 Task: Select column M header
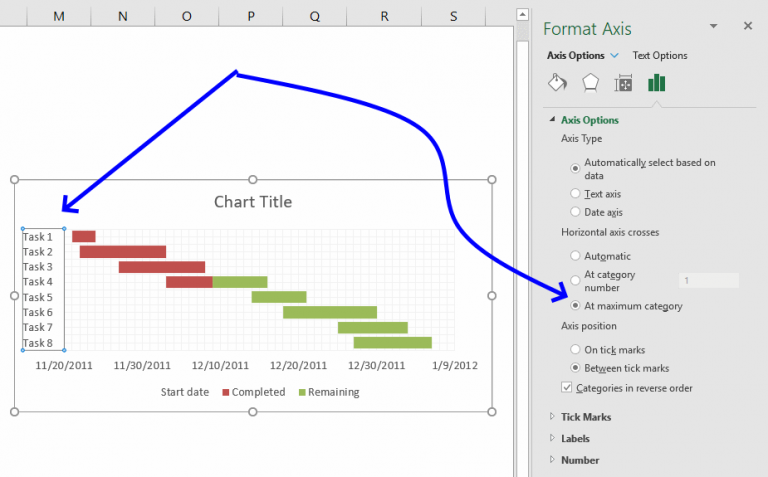[x=59, y=16]
